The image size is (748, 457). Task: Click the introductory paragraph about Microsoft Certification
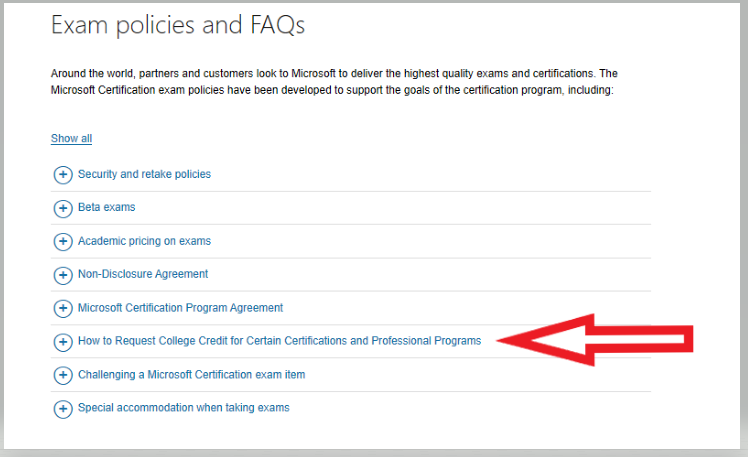(334, 82)
